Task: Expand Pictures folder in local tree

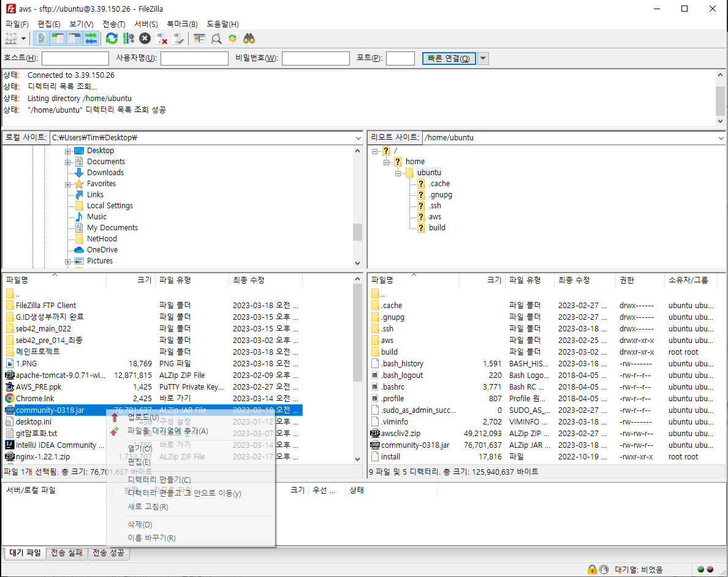Action: pos(68,262)
